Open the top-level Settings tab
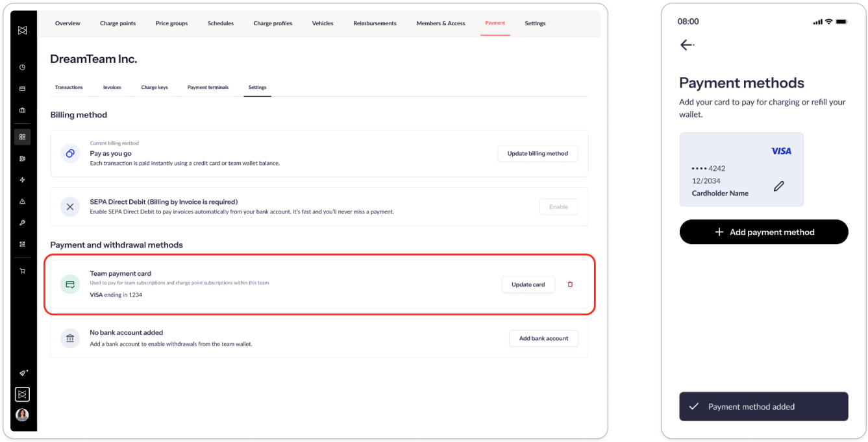 click(x=535, y=23)
